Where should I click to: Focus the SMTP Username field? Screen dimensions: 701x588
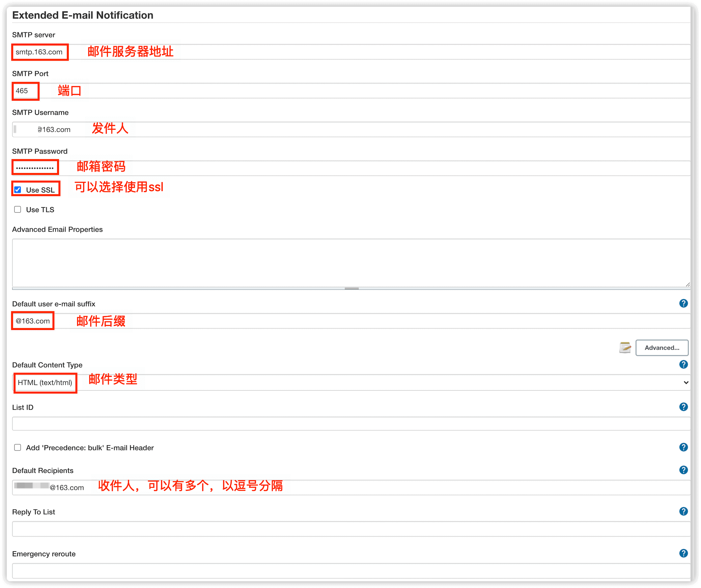pyautogui.click(x=351, y=129)
